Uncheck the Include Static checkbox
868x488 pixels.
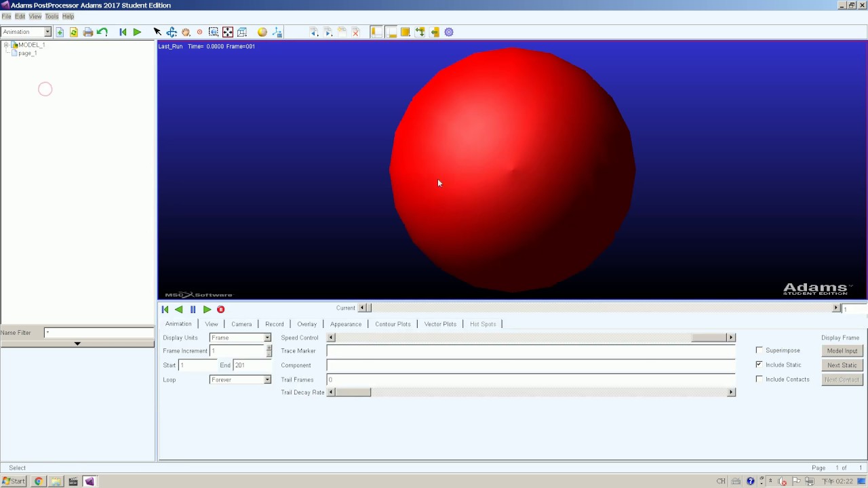[x=759, y=365]
